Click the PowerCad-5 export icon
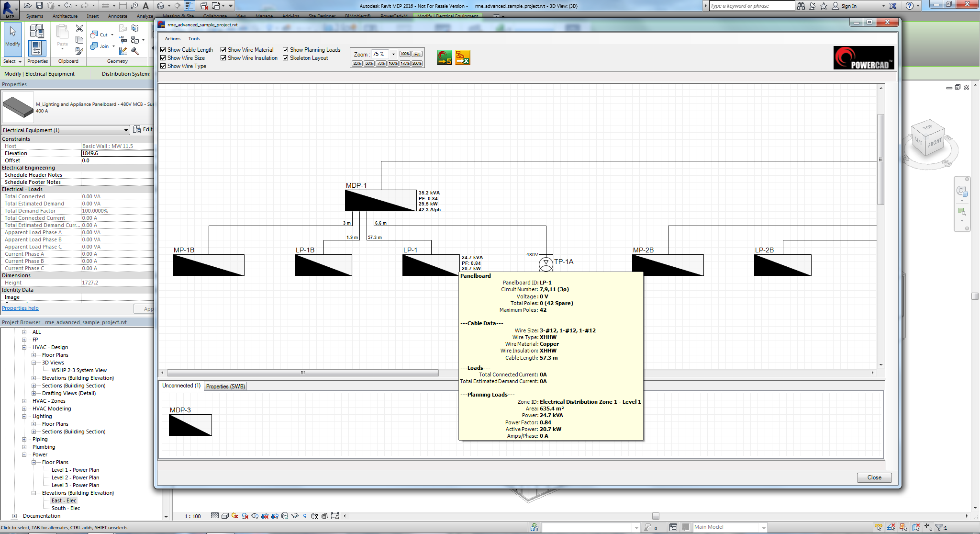Image resolution: width=980 pixels, height=534 pixels. (444, 58)
